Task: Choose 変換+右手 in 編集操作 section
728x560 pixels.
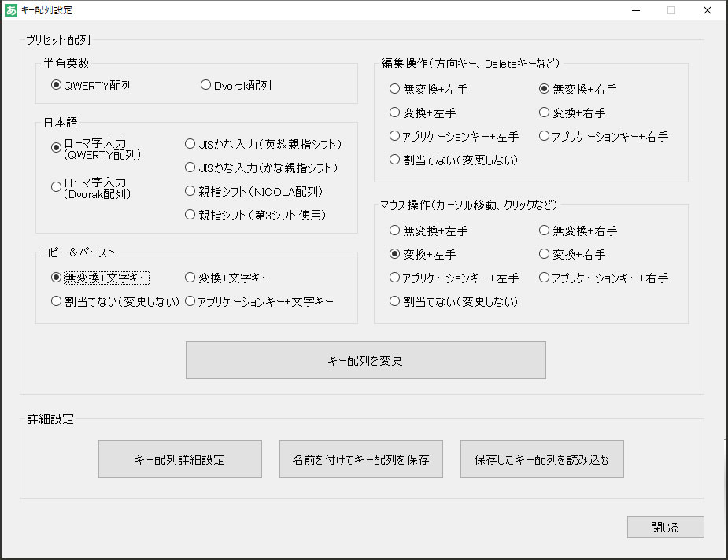Action: point(543,112)
